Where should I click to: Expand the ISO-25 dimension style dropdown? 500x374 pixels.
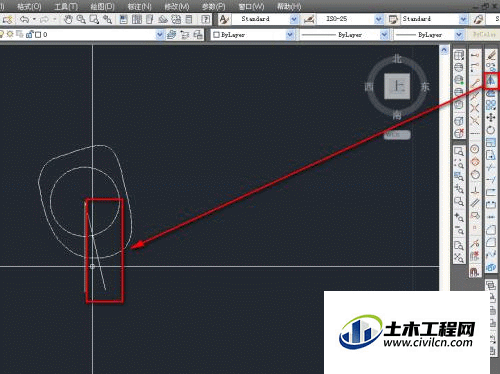click(x=379, y=19)
